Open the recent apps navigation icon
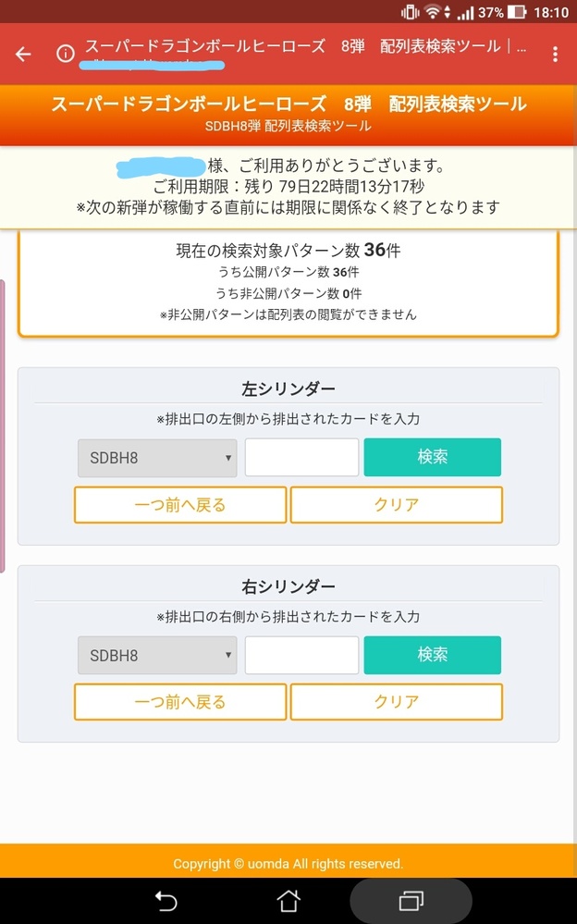577x924 pixels. point(410,900)
